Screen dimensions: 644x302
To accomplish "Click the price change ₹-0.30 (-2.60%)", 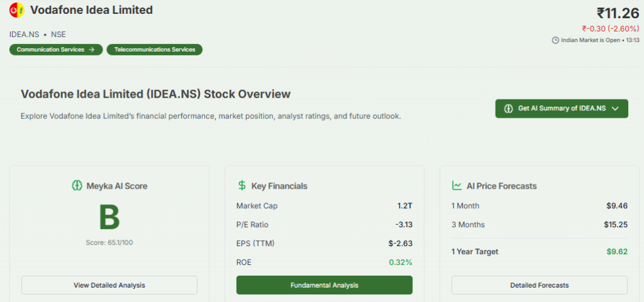I will point(610,29).
